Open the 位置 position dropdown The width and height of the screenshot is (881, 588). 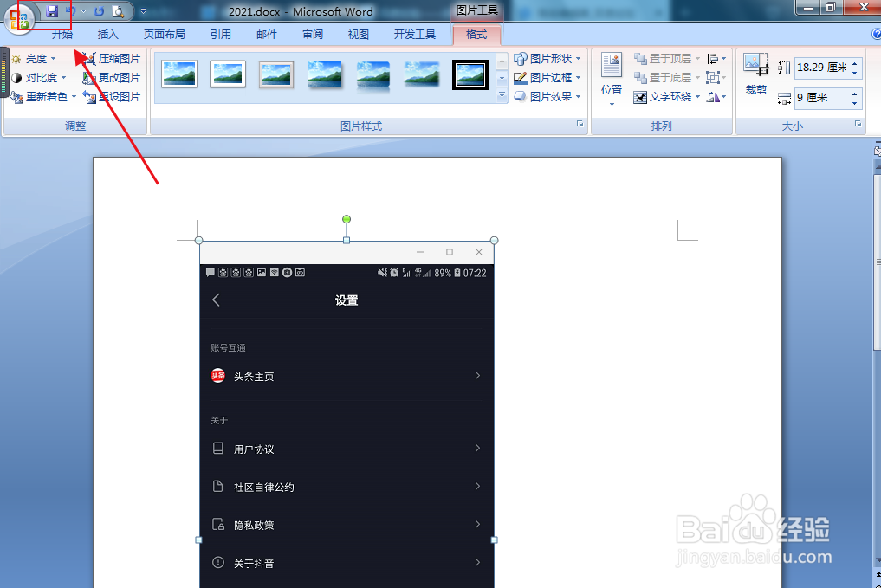coord(612,79)
